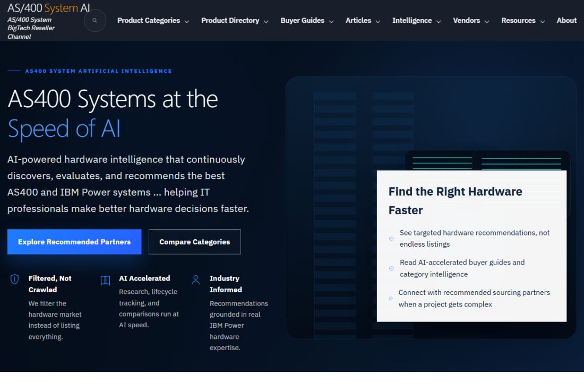This screenshot has width=584, height=392.
Task: Click the AS/400 System AI logo
Action: coord(48,8)
